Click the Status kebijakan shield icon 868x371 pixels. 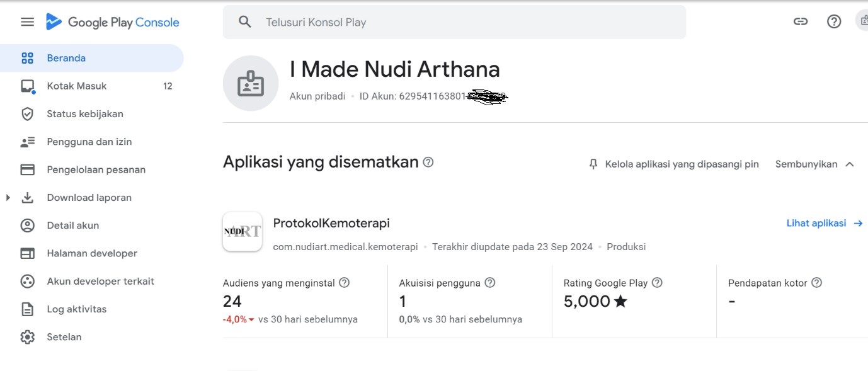27,114
